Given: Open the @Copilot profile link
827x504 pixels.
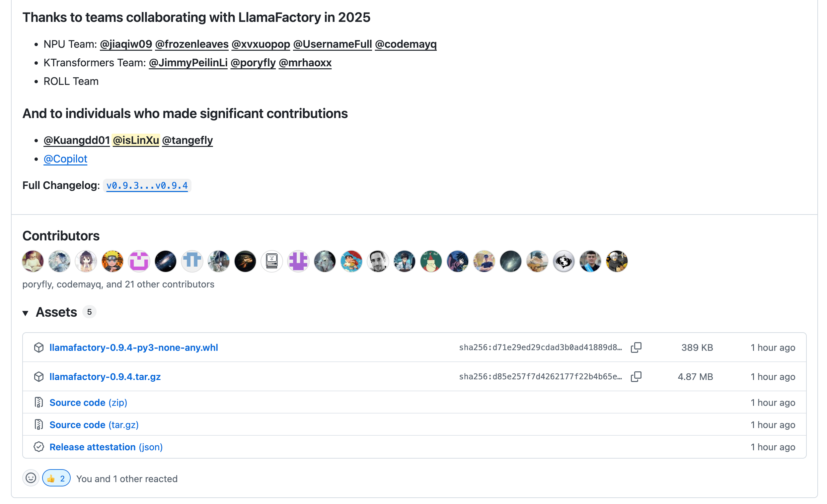Looking at the screenshot, I should (x=65, y=158).
